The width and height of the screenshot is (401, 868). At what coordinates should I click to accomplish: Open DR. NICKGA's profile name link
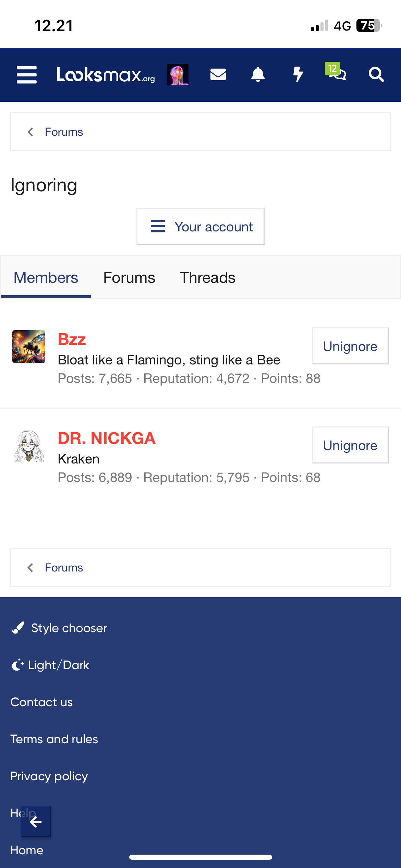tap(107, 438)
